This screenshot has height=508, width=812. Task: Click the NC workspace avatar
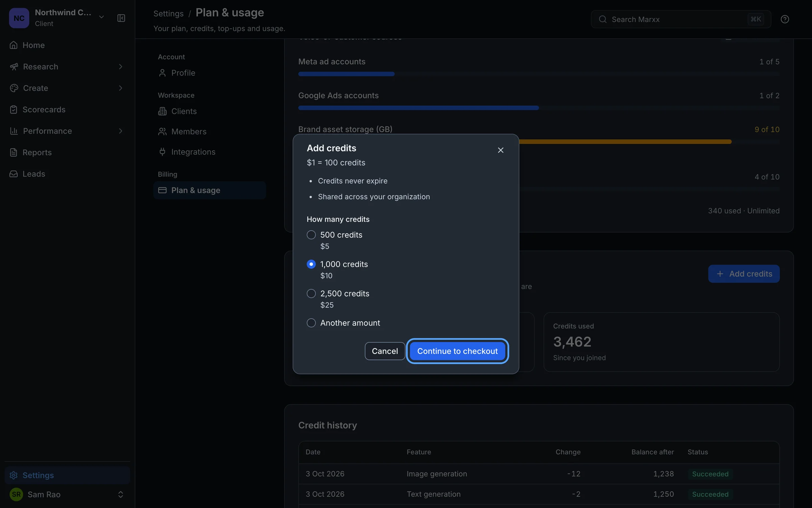pyautogui.click(x=19, y=18)
